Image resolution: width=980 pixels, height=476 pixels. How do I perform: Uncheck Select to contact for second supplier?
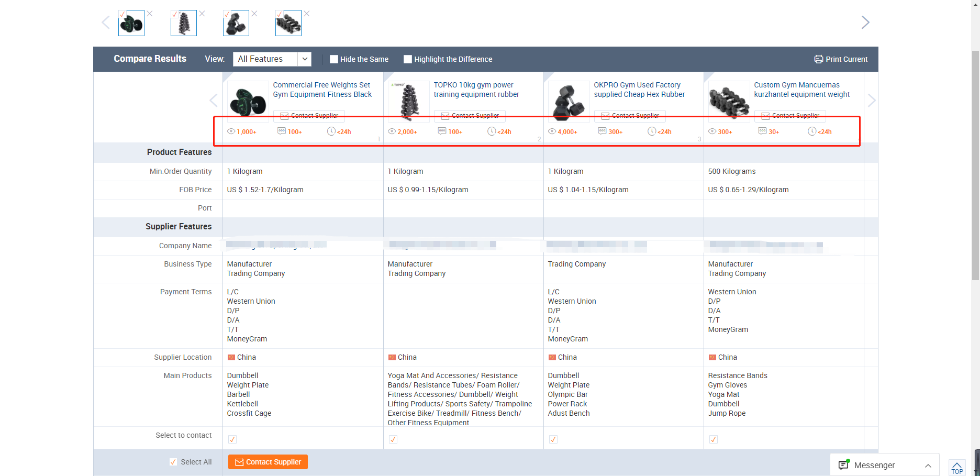click(x=393, y=439)
